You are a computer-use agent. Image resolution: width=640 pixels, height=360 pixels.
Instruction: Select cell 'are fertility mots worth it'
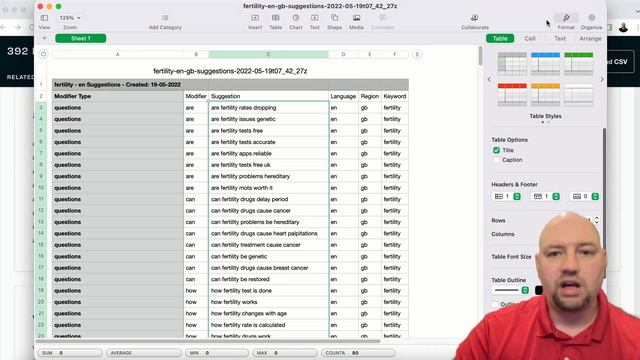tap(269, 188)
